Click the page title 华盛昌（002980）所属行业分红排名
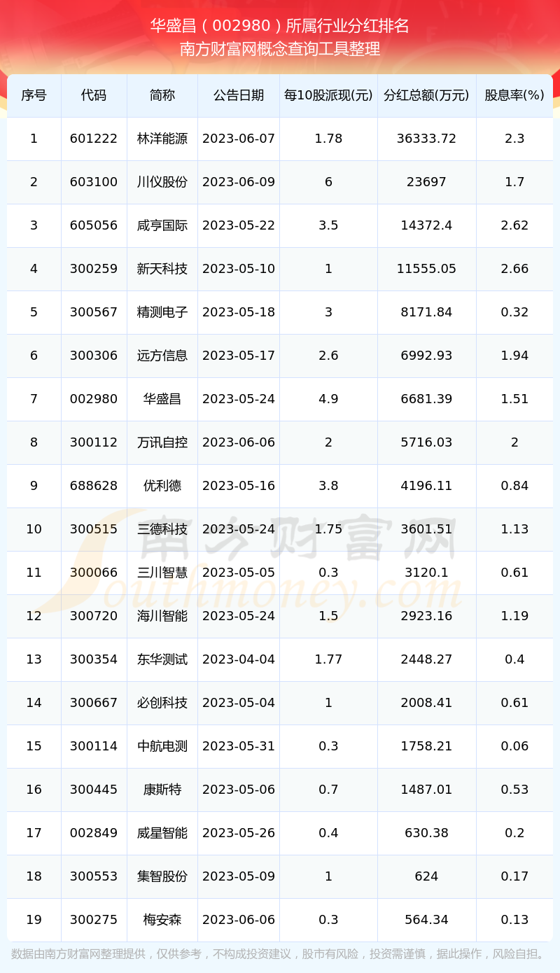The width and height of the screenshot is (560, 973). point(280,26)
